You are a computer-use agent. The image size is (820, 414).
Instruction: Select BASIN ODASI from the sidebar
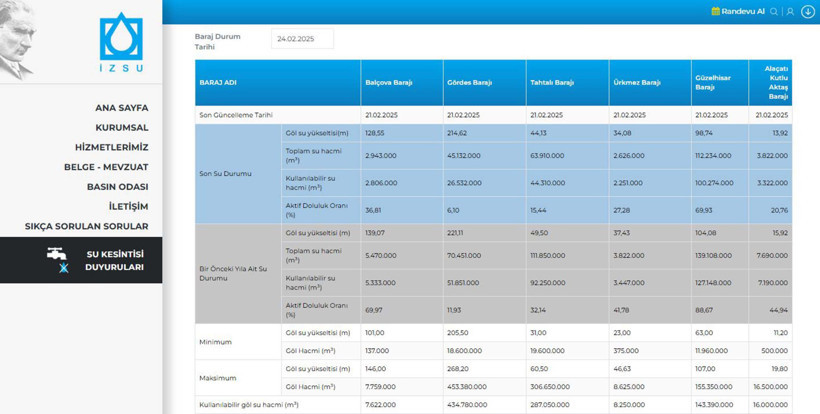117,187
